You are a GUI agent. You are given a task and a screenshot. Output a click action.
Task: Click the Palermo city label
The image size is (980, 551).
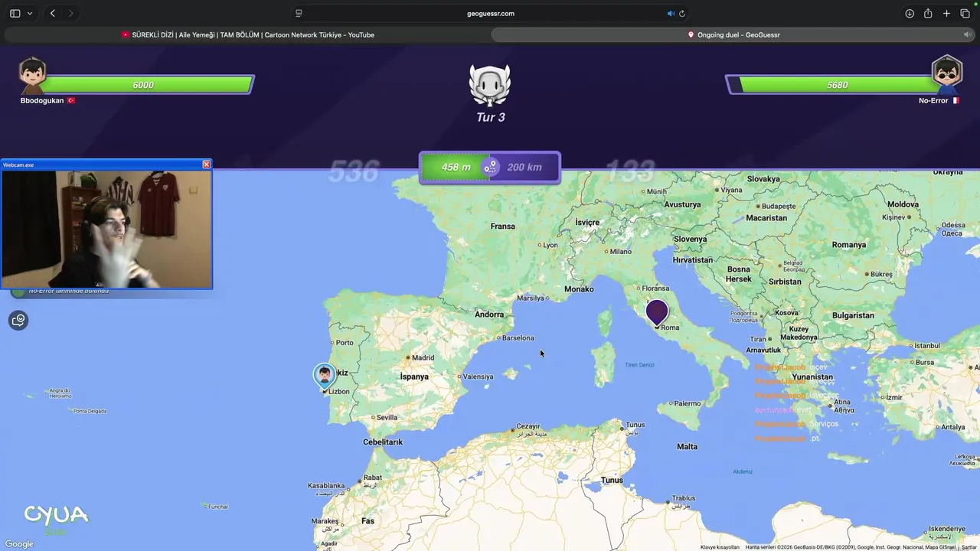(688, 403)
